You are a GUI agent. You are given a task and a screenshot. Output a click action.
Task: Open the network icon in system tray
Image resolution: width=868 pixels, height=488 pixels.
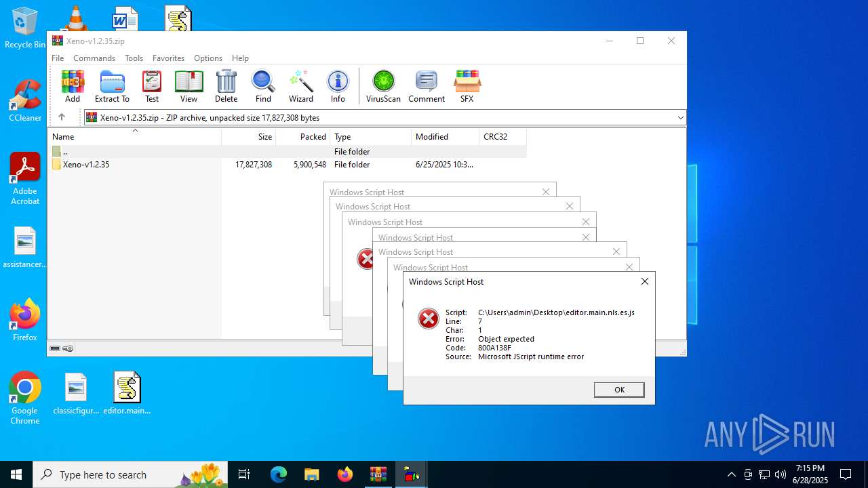click(764, 474)
